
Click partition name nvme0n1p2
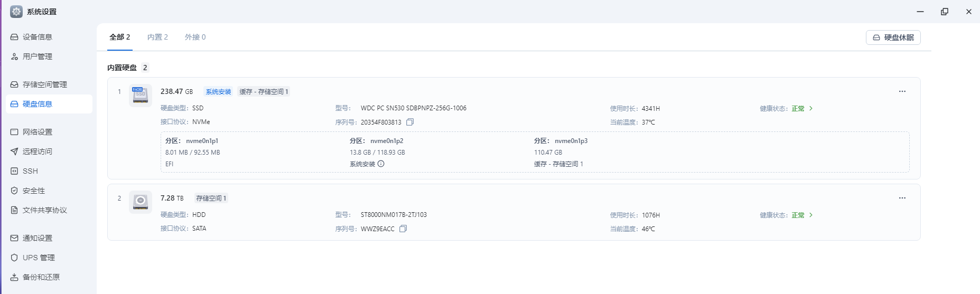pyautogui.click(x=387, y=141)
